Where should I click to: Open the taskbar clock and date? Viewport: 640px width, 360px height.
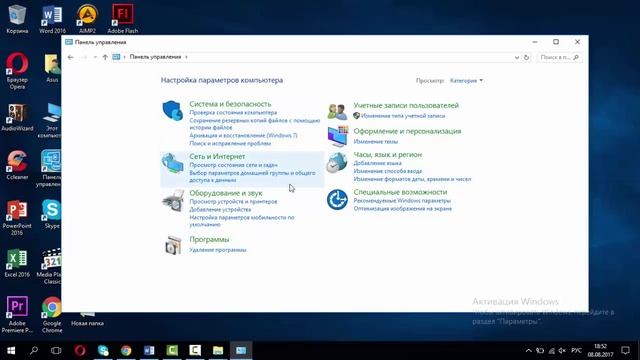coord(600,350)
